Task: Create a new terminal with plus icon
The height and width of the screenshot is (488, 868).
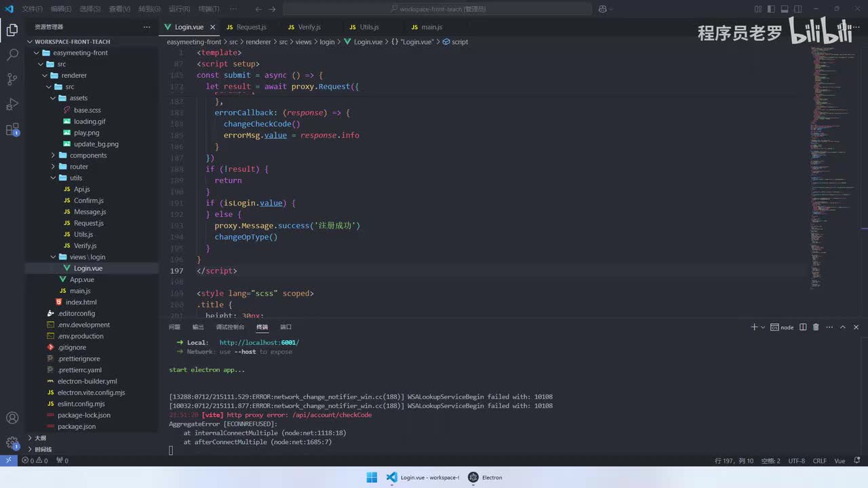Action: point(754,327)
